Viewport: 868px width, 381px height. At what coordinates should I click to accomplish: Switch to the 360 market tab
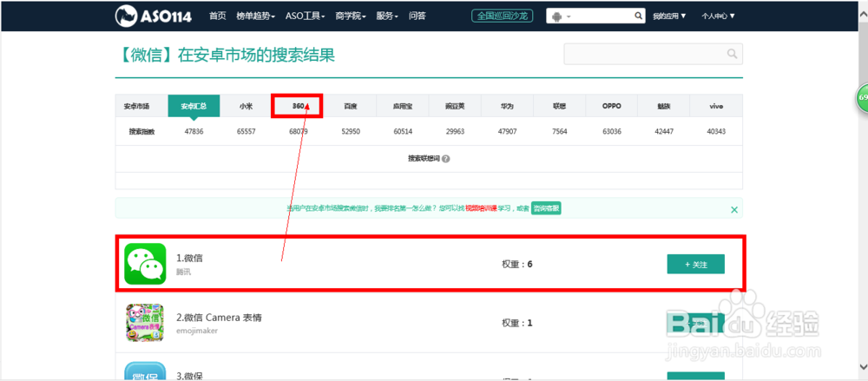click(x=299, y=106)
